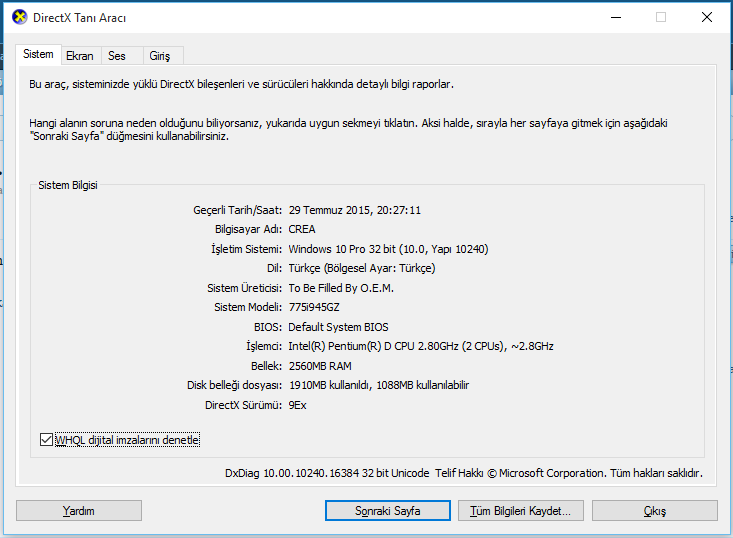Switch to the Sistem tab
733x538 pixels.
38,54
